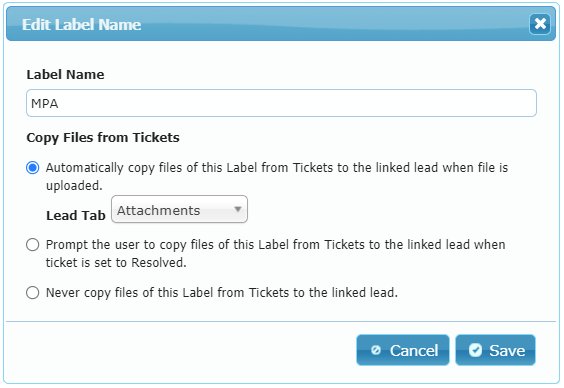The image size is (564, 388).
Task: Select the prompt the user radio button
Action: click(x=33, y=245)
